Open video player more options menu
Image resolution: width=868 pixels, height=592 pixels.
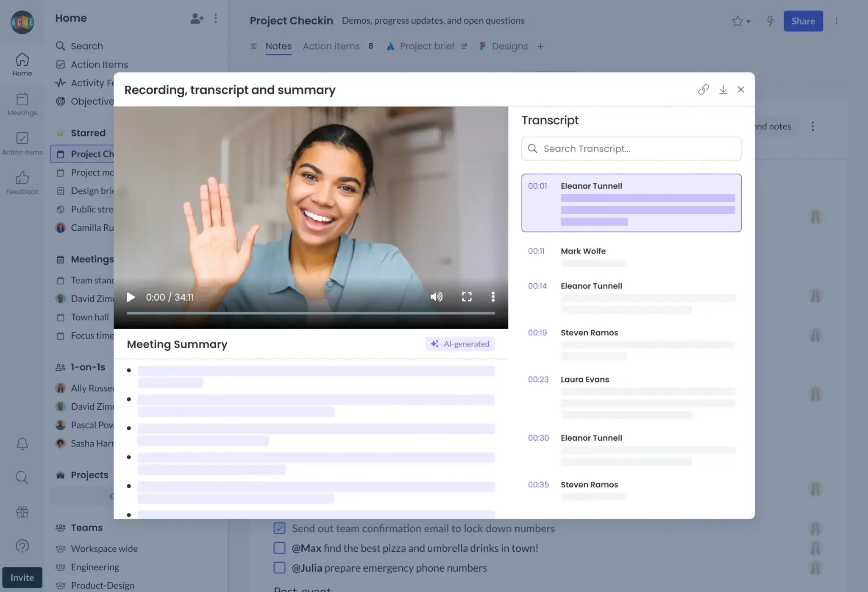493,297
